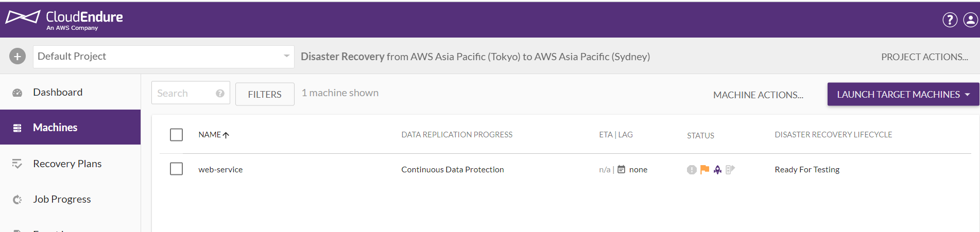Image resolution: width=980 pixels, height=232 pixels.
Task: Click the help question mark icon
Action: 950,20
